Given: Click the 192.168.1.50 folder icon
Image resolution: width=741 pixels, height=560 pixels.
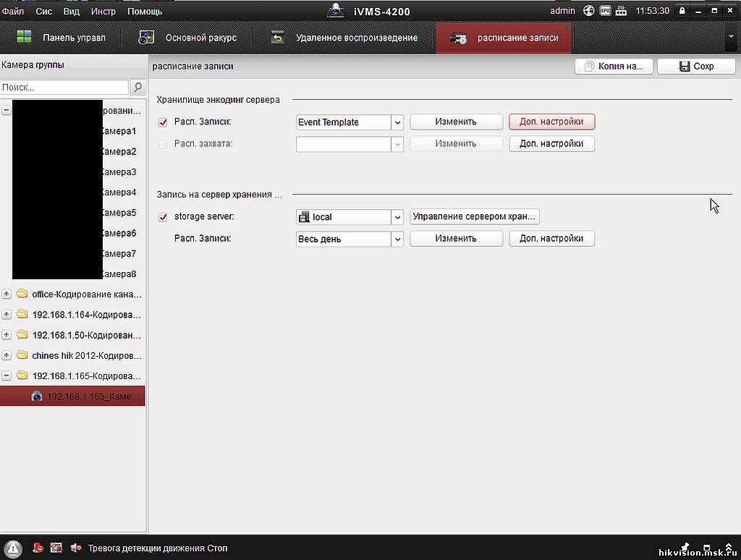Looking at the screenshot, I should (22, 334).
